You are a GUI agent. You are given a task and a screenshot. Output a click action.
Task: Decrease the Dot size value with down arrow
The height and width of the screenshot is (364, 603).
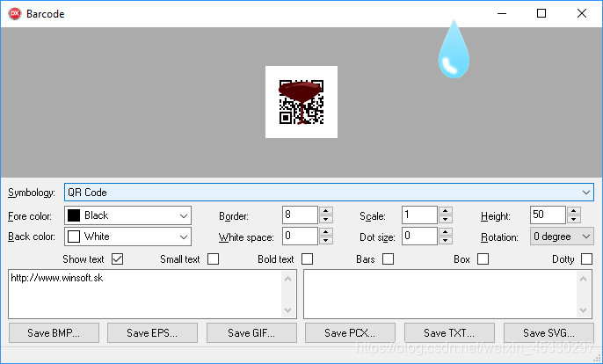[x=446, y=241]
